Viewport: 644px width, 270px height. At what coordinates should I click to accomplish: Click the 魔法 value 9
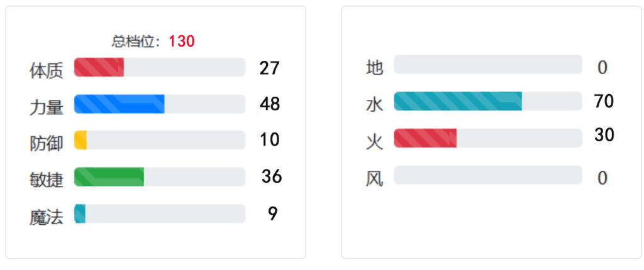pyautogui.click(x=273, y=213)
